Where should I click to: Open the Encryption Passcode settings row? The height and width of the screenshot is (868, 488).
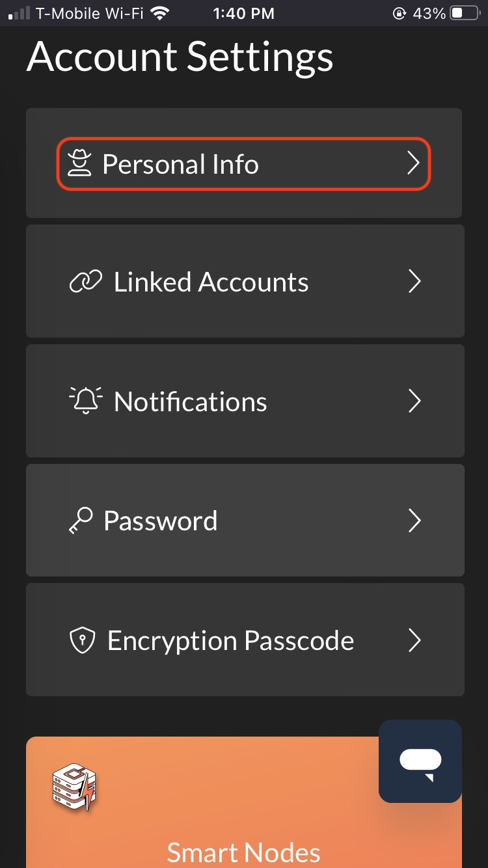[245, 640]
